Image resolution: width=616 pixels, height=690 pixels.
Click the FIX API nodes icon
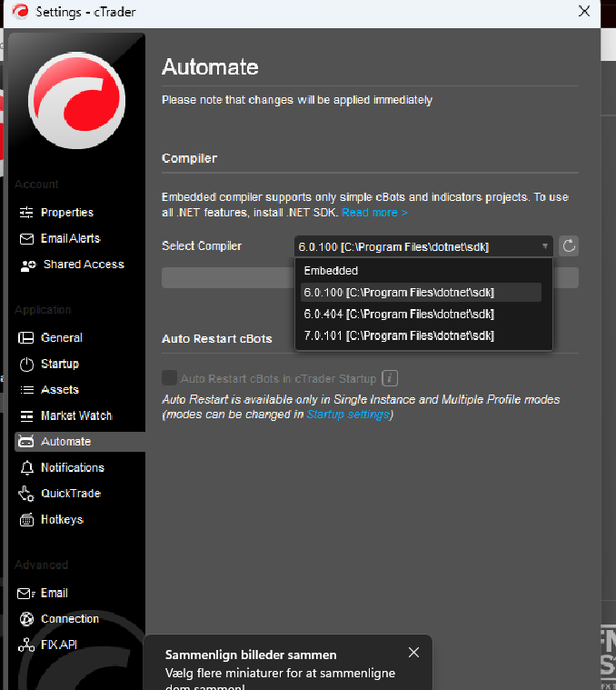pyautogui.click(x=26, y=645)
